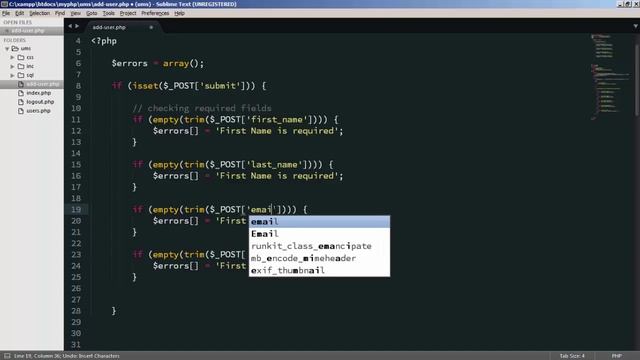Click the index.php file icon
The width and height of the screenshot is (640, 360).
[21, 93]
